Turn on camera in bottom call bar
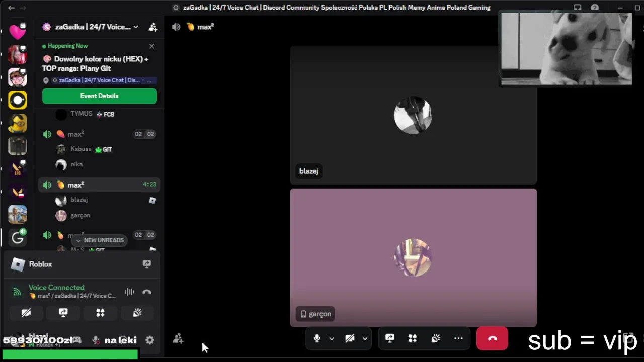 (x=350, y=338)
